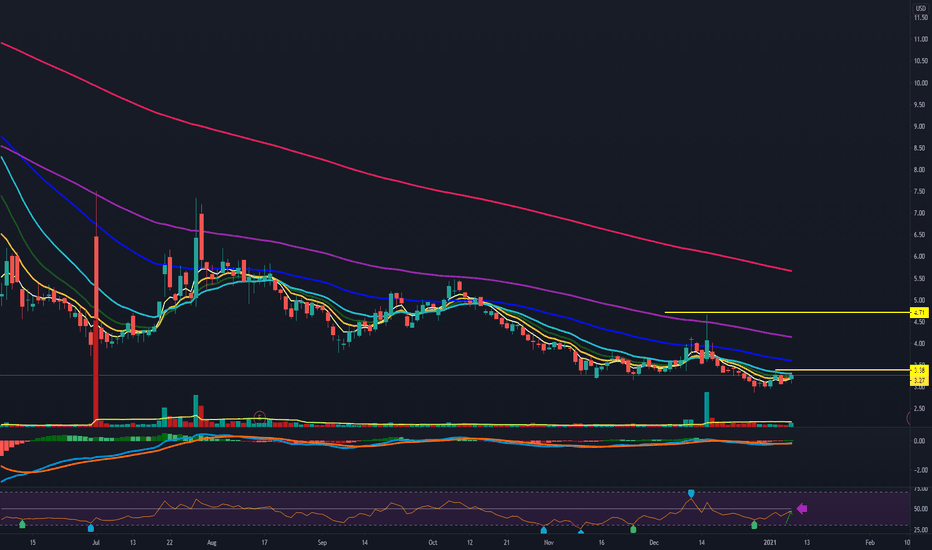932x550 pixels.
Task: Select the green RSI marker just before 2021
Action: click(x=754, y=525)
